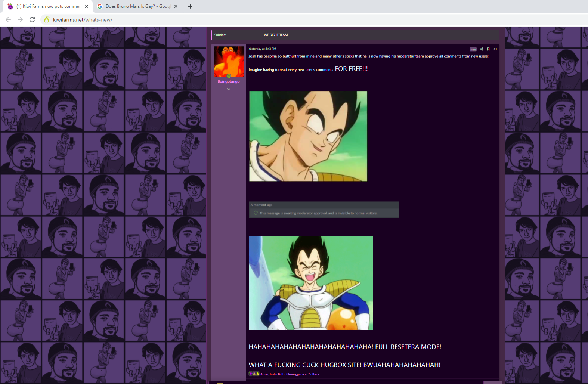
Task: Go back with the browser back arrow
Action: 8,20
